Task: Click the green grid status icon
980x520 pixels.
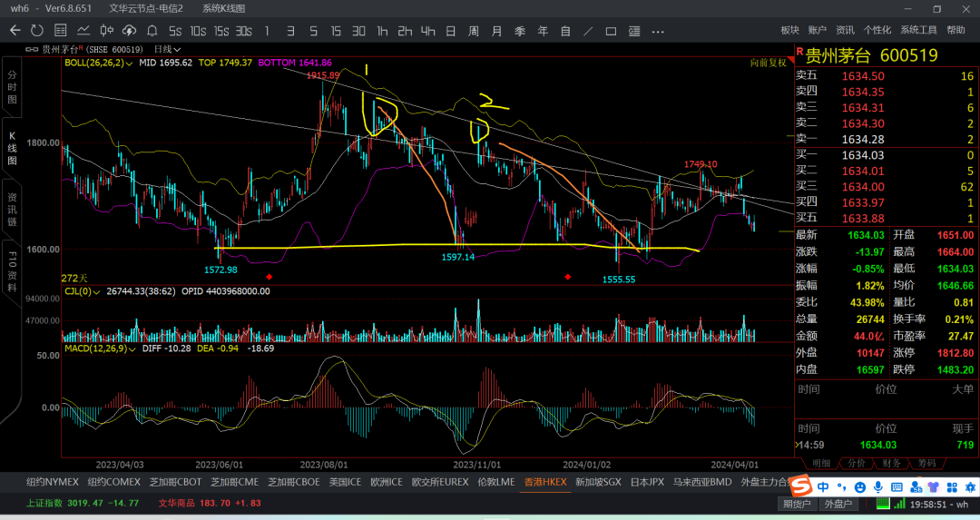Action: pos(883,504)
